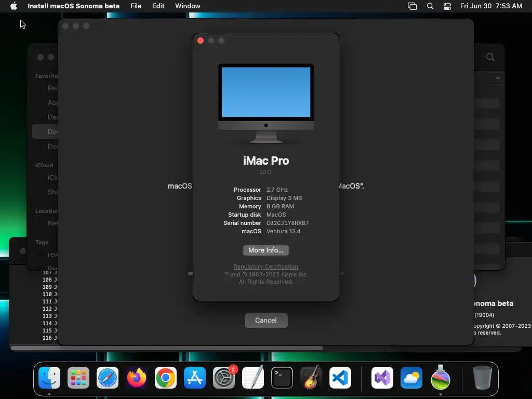This screenshot has width=532, height=399.
Task: Open the Install macOS Sonoma beta menu
Action: (73, 6)
